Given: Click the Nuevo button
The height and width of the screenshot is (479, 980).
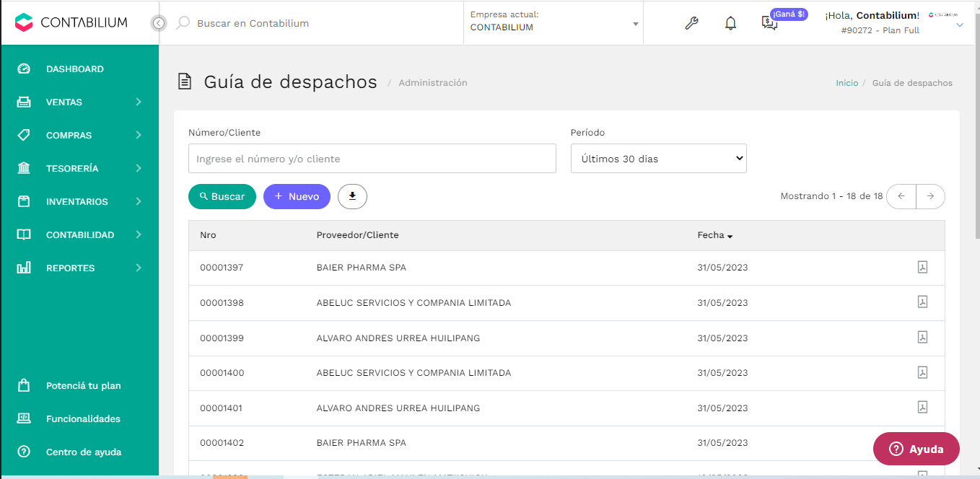Looking at the screenshot, I should coord(297,196).
